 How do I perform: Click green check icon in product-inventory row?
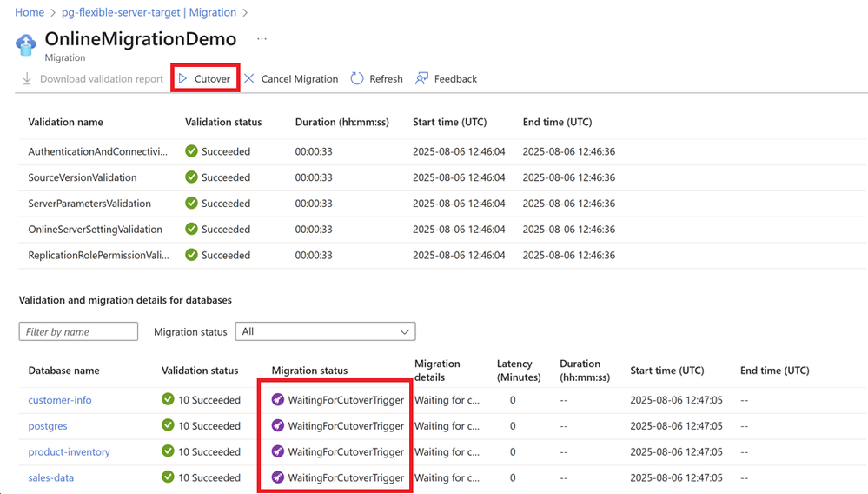pyautogui.click(x=169, y=451)
